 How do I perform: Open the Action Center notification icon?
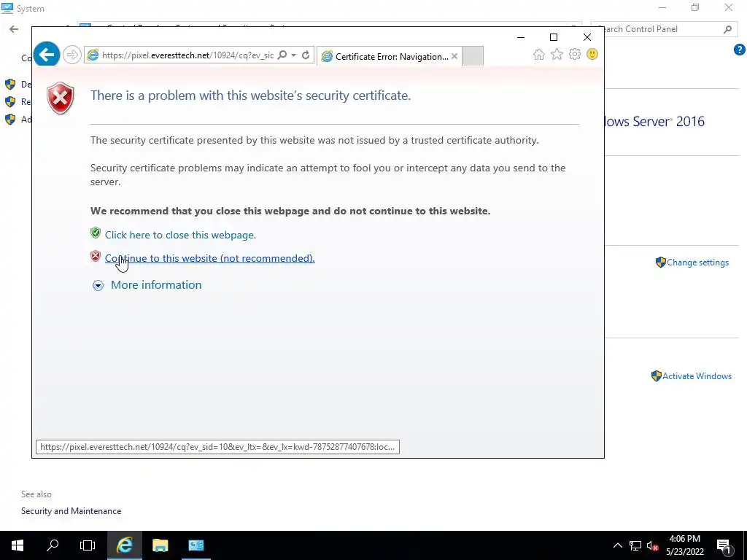pos(724,546)
